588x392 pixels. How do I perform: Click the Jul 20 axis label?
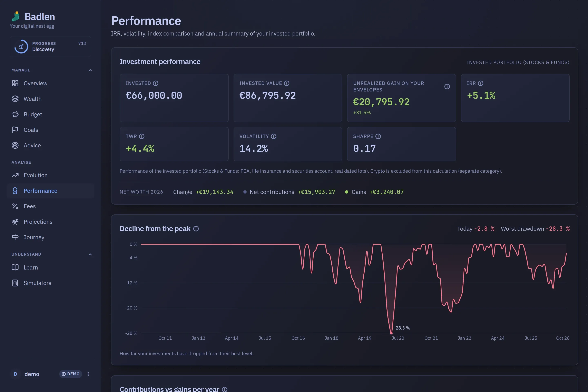[x=398, y=338]
